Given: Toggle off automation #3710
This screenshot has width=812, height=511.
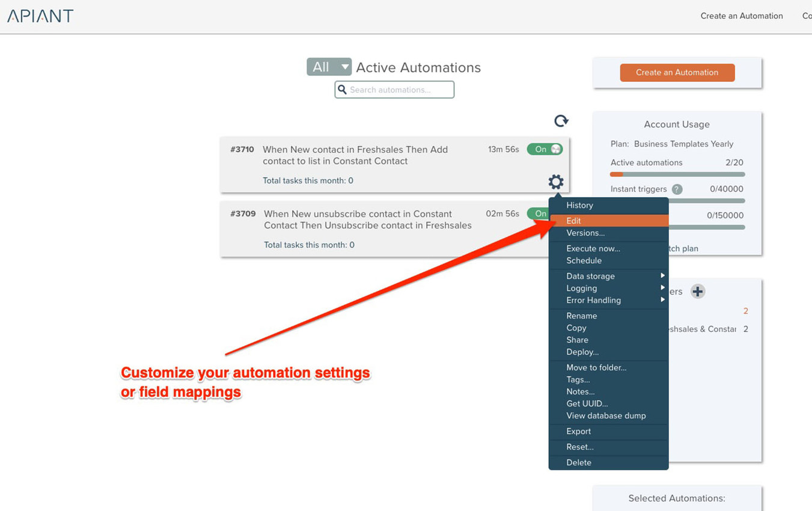Looking at the screenshot, I should point(545,149).
